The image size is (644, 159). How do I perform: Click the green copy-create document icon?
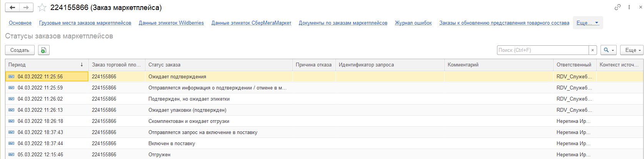point(44,50)
